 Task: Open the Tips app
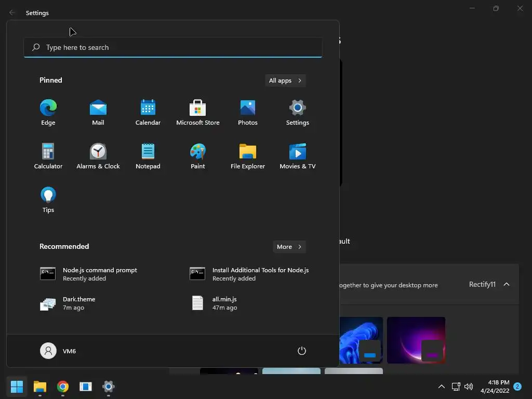(48, 200)
